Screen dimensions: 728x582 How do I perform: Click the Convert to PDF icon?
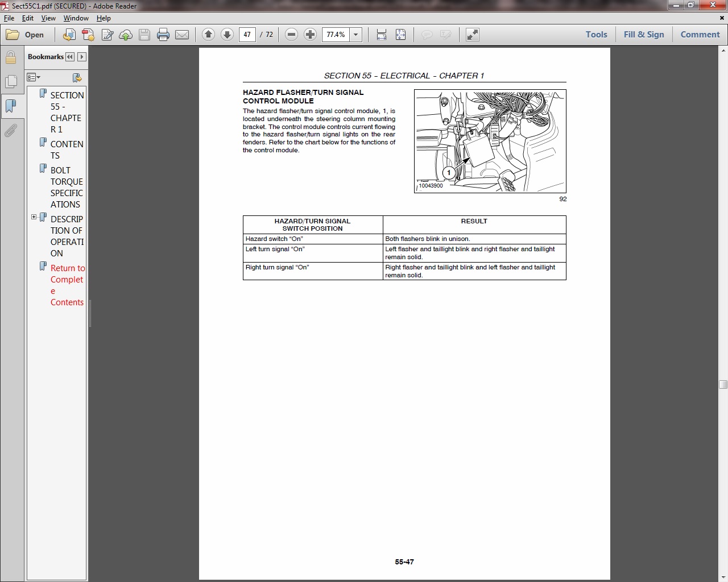click(x=88, y=35)
